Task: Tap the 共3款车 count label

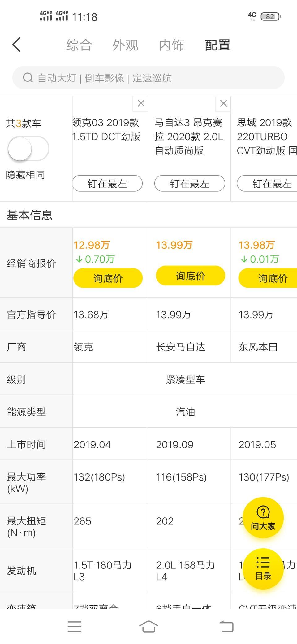Action: point(24,123)
